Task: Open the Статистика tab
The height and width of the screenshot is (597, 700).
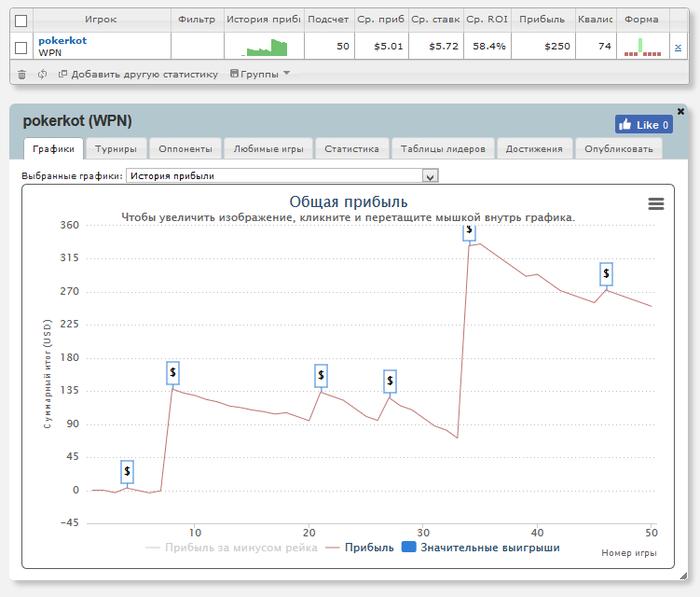Action: (352, 149)
